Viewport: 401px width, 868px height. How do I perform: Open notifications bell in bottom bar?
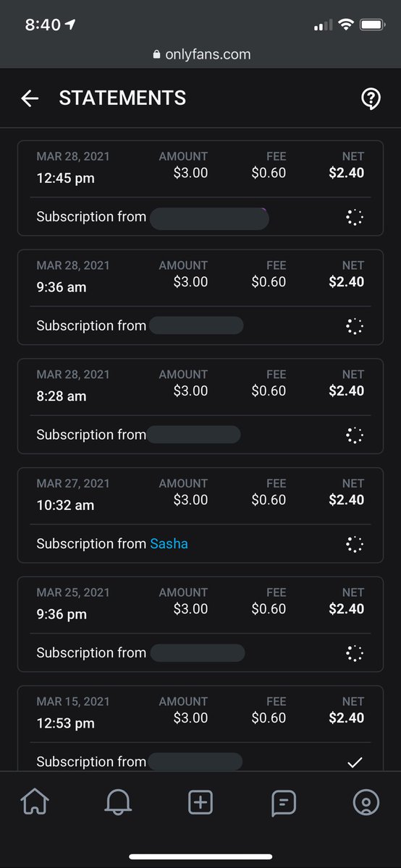point(118,802)
